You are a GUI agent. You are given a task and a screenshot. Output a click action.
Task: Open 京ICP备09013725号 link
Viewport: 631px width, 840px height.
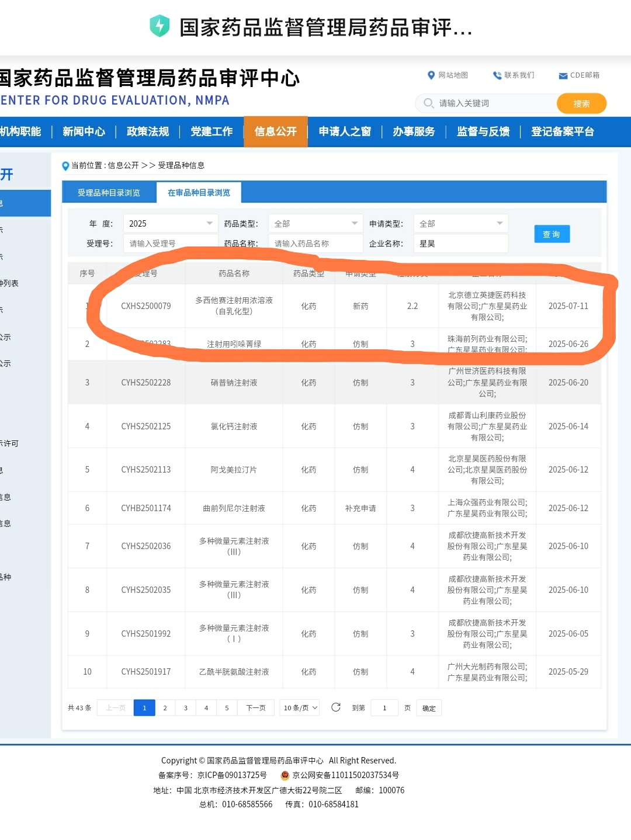click(x=232, y=775)
